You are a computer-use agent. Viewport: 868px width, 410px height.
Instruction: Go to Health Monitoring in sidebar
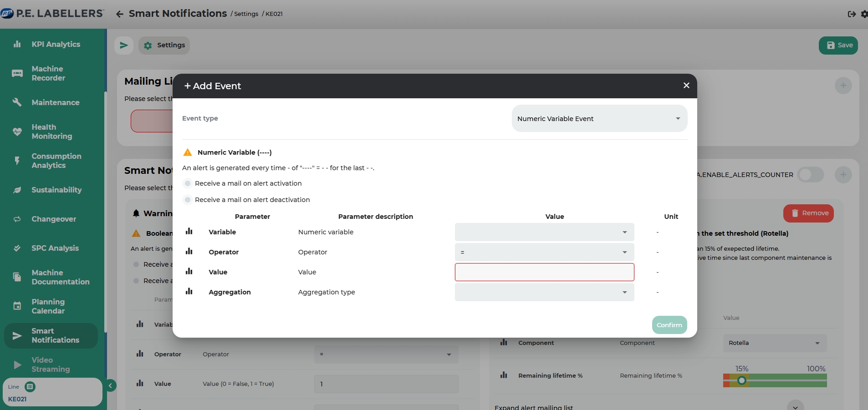point(51,132)
